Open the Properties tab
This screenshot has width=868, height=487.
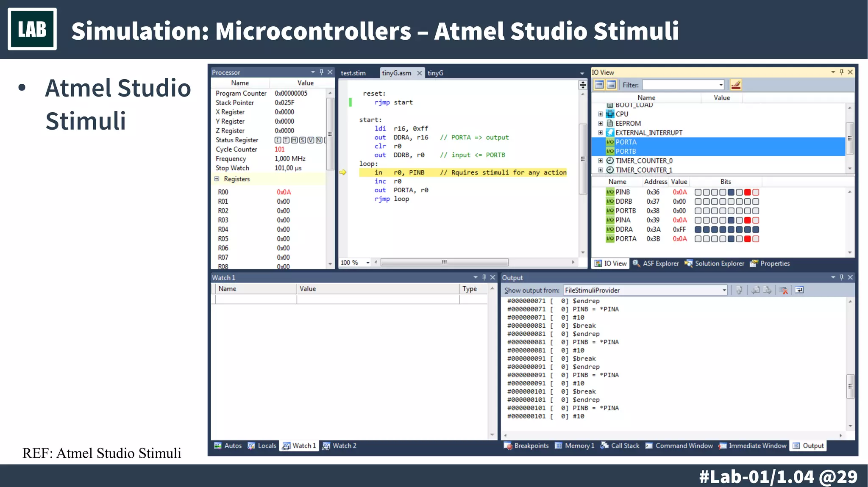pyautogui.click(x=770, y=263)
